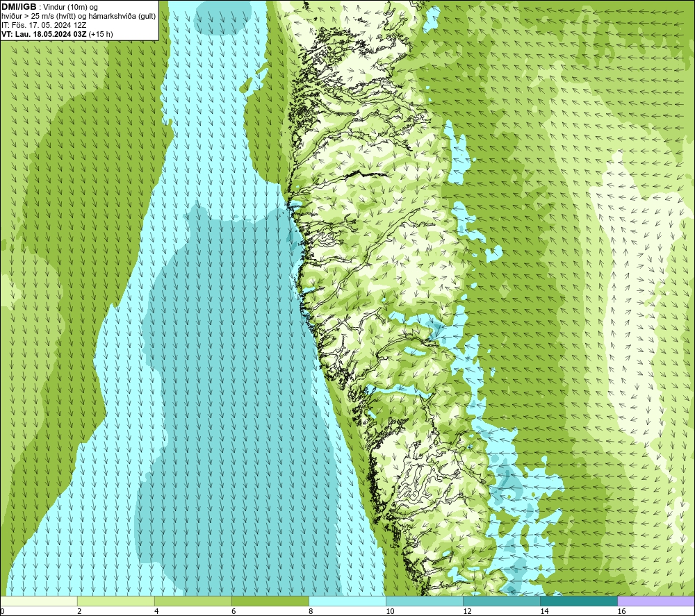Click the 8-10 m/s light cyan swatch
695x616 pixels.
(347, 601)
